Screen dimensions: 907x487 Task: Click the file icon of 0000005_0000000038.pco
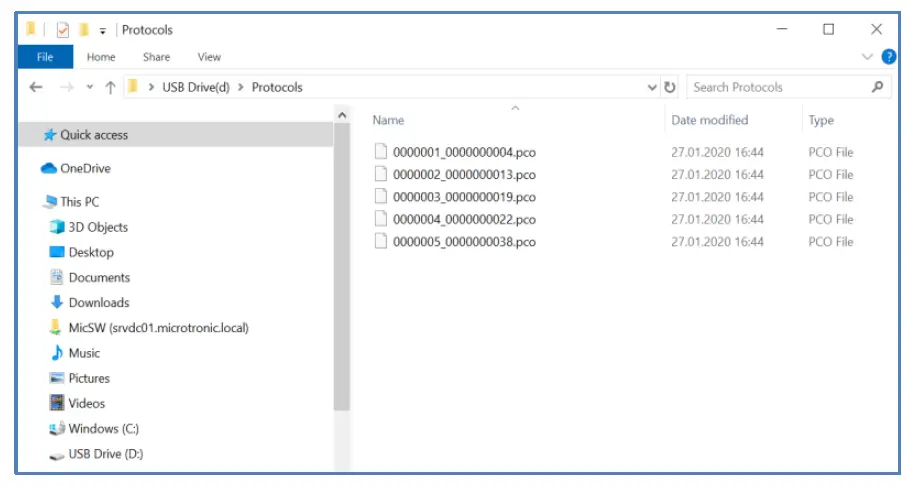380,241
